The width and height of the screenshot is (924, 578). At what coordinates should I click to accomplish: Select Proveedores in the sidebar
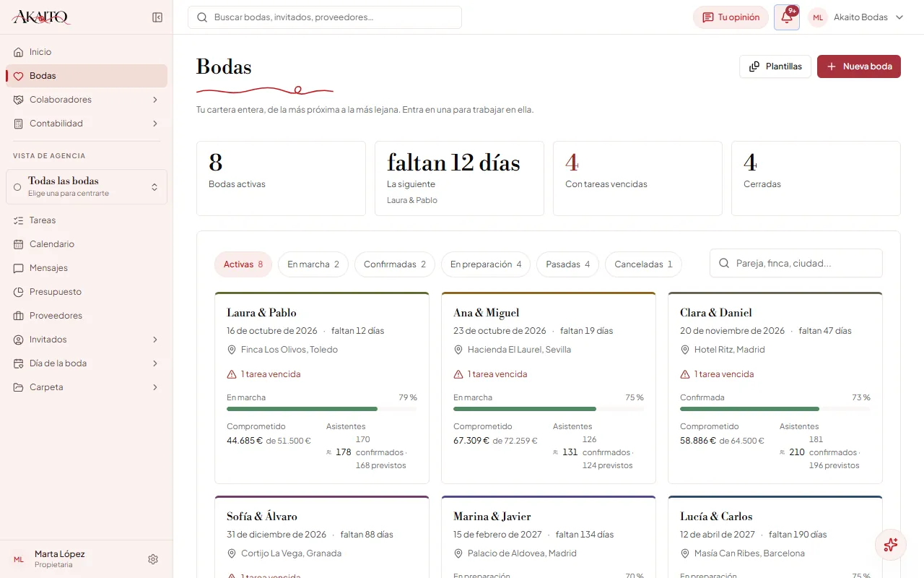[x=87, y=316]
